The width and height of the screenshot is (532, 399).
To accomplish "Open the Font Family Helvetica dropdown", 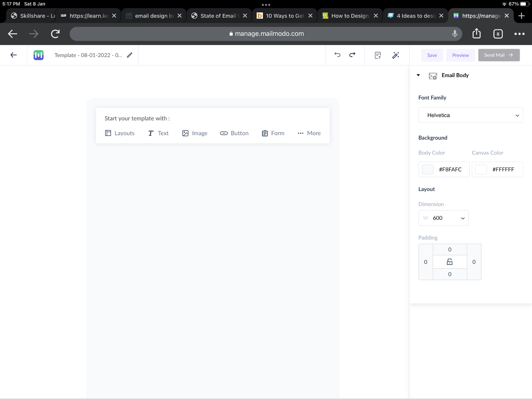I will pyautogui.click(x=471, y=115).
